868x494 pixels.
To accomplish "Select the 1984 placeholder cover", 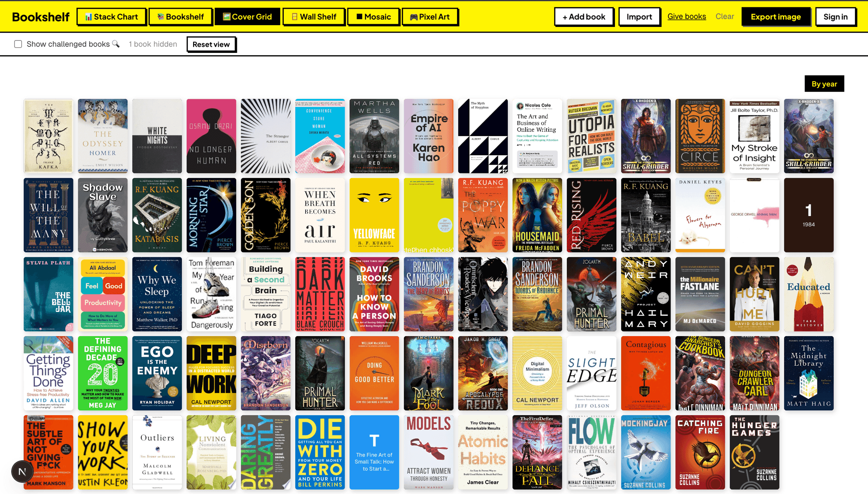I will coord(809,215).
